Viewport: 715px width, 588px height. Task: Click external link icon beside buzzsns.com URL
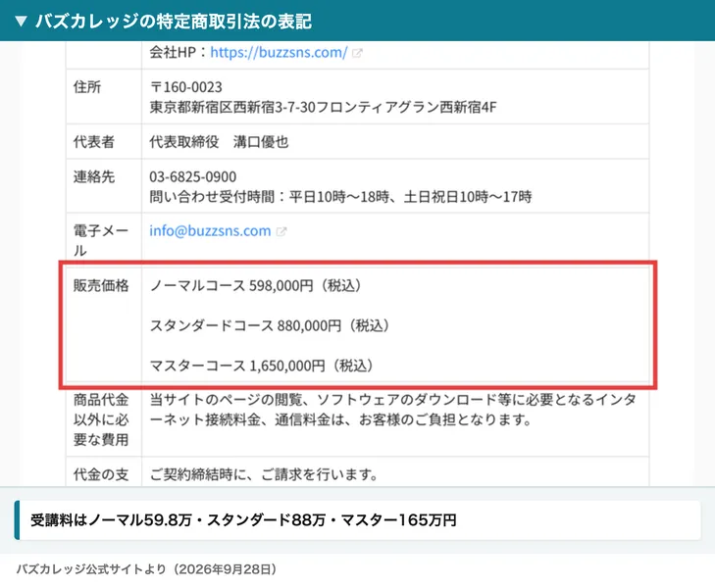pyautogui.click(x=357, y=53)
